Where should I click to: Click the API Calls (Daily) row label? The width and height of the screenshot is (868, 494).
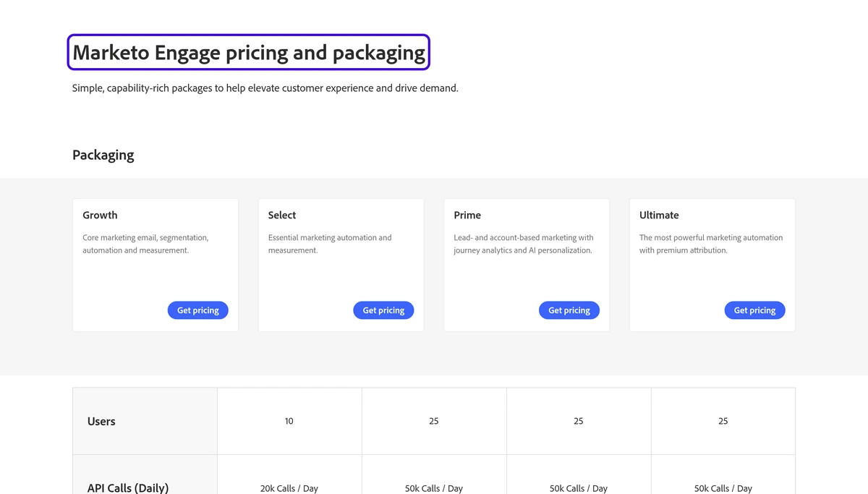pos(128,488)
